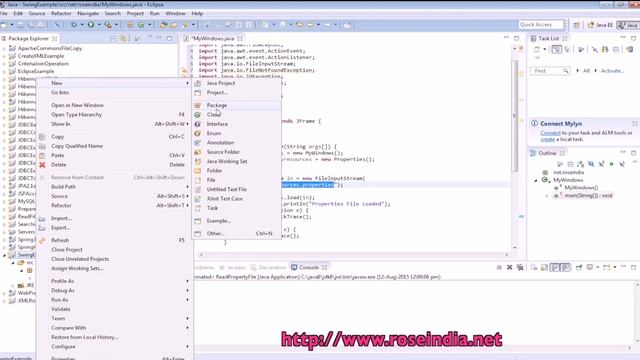The image size is (640, 360).
Task: Click the green Run button in toolbar
Action: tap(91, 25)
